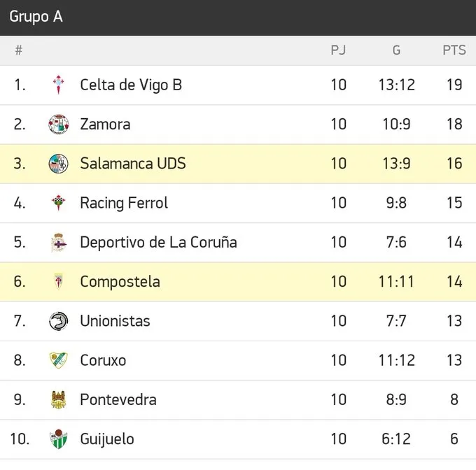Click the Deportivo de La Coruña crest
Image resolution: width=476 pixels, height=470 pixels.
59,243
